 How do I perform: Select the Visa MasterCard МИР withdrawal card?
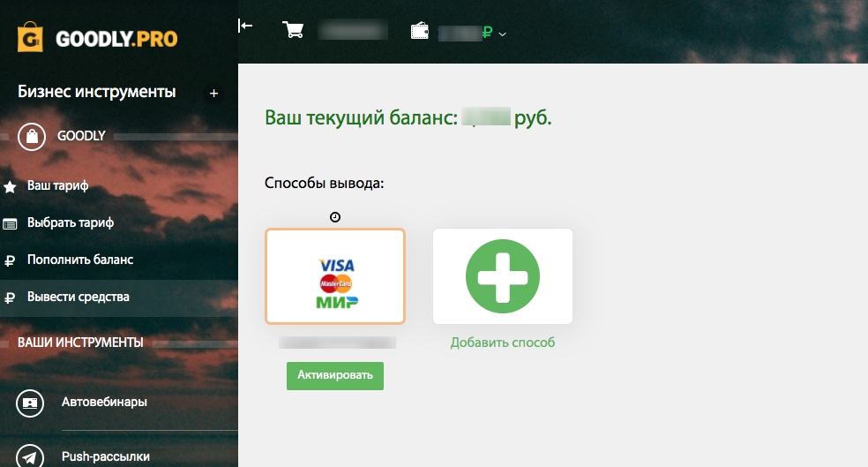pyautogui.click(x=335, y=276)
